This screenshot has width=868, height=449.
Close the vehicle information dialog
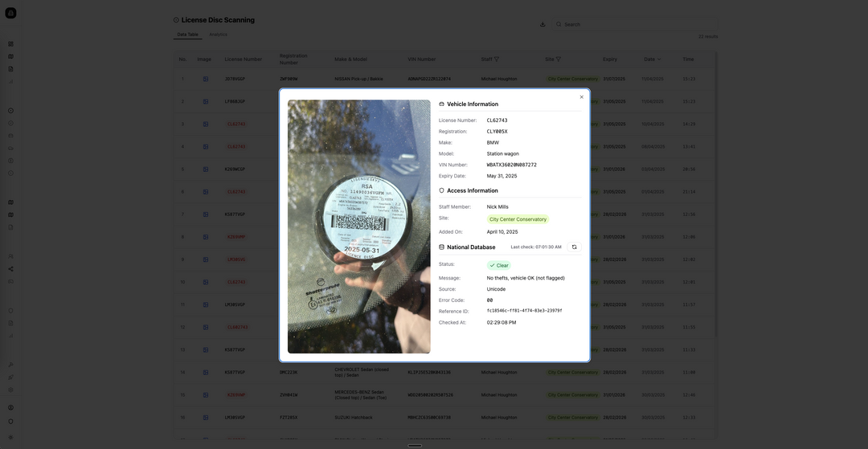582,97
